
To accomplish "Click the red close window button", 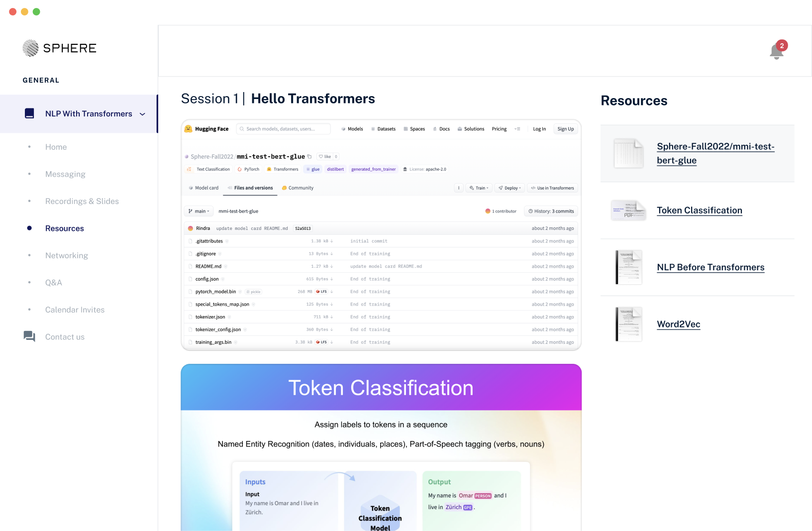I will coord(13,11).
